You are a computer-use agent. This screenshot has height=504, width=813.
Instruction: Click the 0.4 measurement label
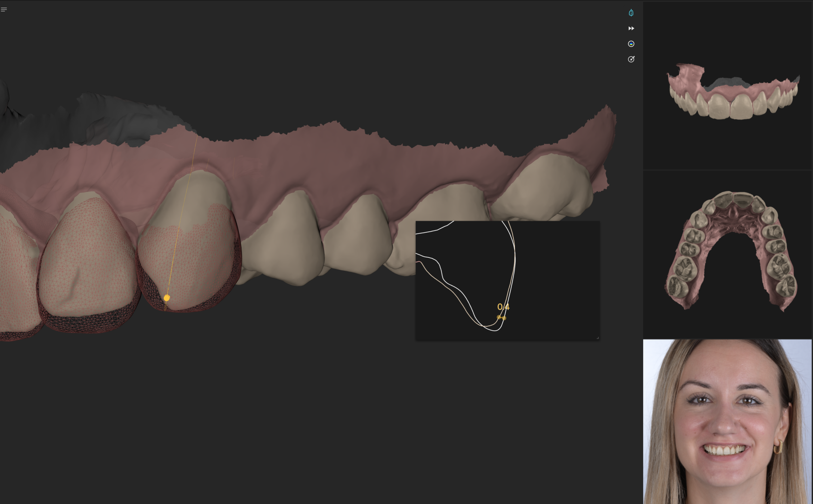click(503, 307)
